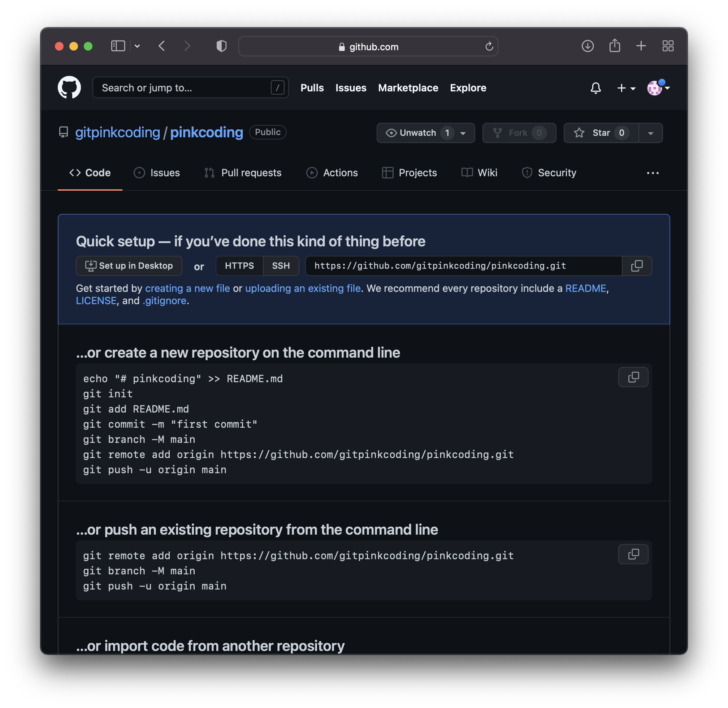This screenshot has height=708, width=728.
Task: Open Pulls in the top navigation
Action: click(x=312, y=88)
